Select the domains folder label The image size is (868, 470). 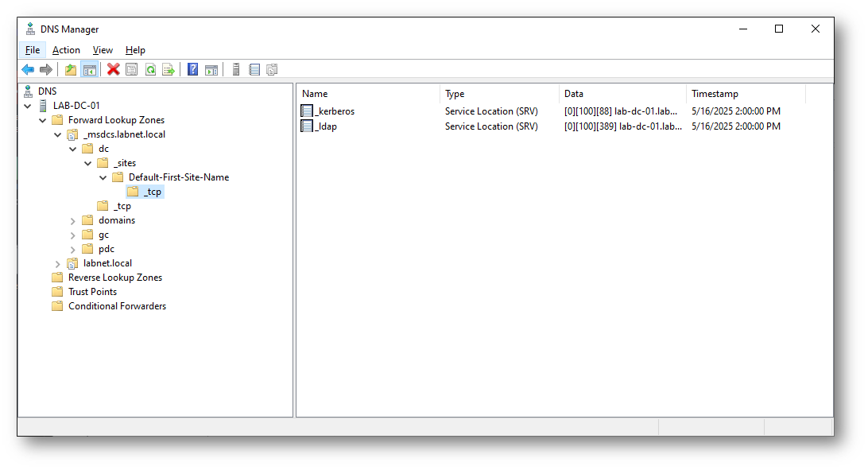(117, 220)
